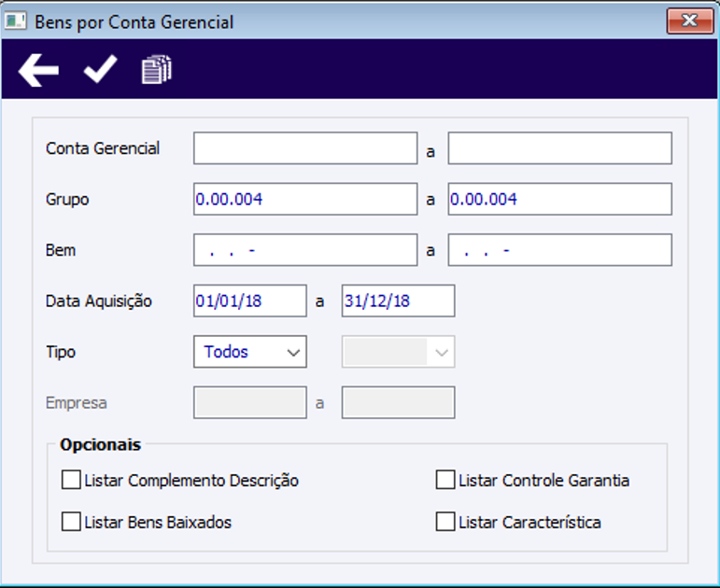The width and height of the screenshot is (720, 588).
Task: Tick the Listar Característica checkbox
Action: click(x=445, y=522)
